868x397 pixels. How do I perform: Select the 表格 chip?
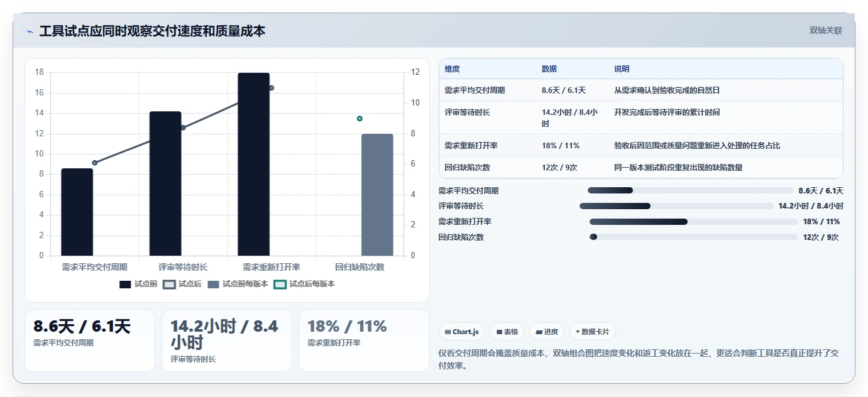(507, 332)
